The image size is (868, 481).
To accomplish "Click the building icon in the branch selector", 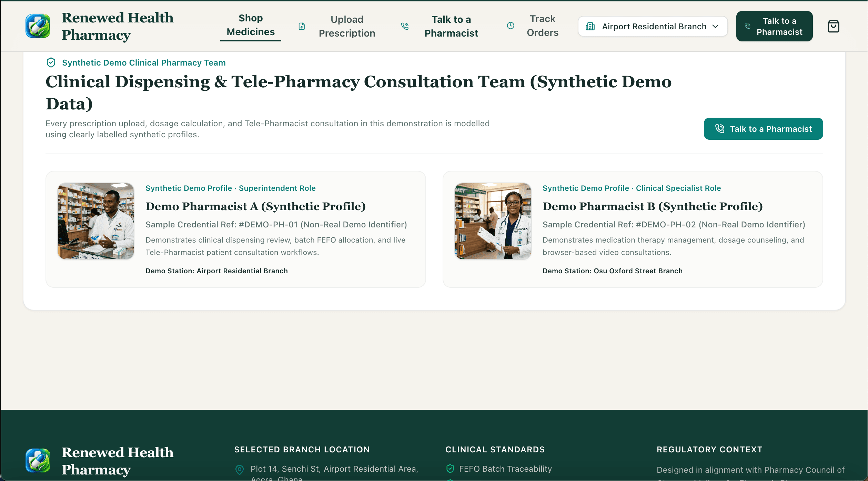I will pos(590,26).
